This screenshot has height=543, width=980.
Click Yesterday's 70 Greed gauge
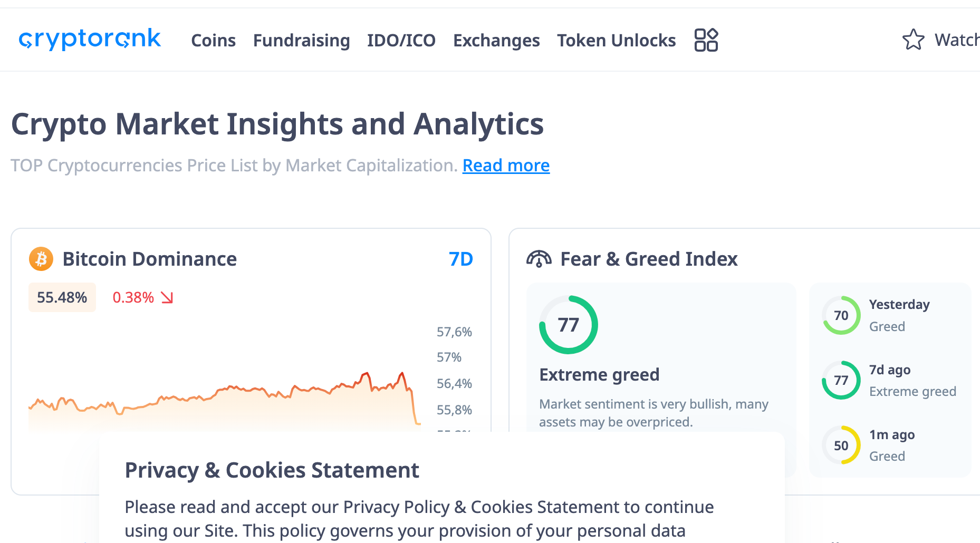tap(841, 315)
